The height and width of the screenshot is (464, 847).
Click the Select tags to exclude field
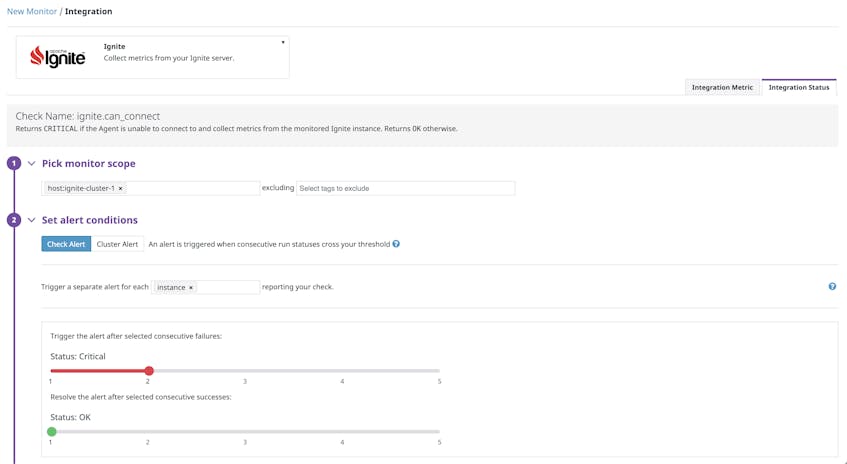(x=406, y=188)
